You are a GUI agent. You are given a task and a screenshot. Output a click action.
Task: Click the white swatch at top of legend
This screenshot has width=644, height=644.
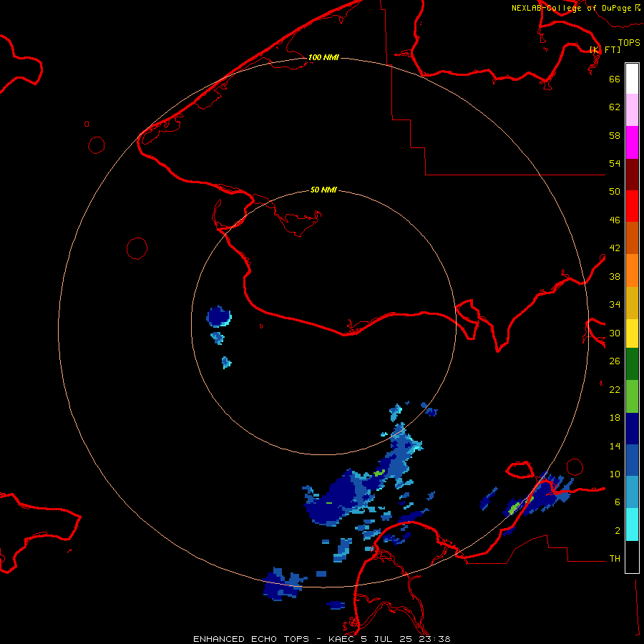point(632,79)
